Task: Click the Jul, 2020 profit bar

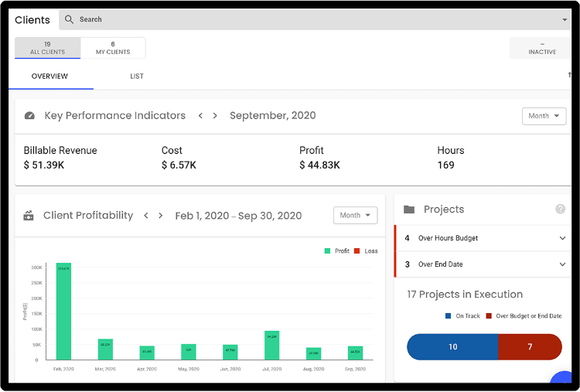Action: 272,346
